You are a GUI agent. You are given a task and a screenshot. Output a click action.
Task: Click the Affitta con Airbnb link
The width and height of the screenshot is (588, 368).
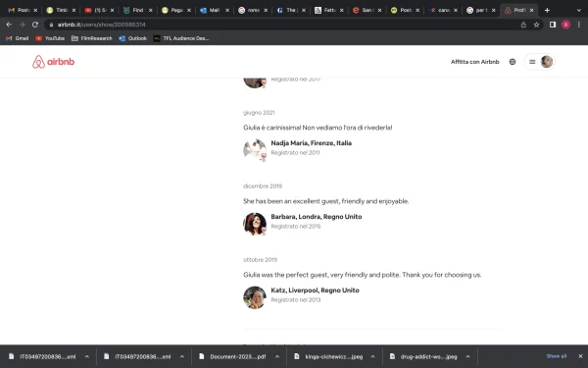474,62
